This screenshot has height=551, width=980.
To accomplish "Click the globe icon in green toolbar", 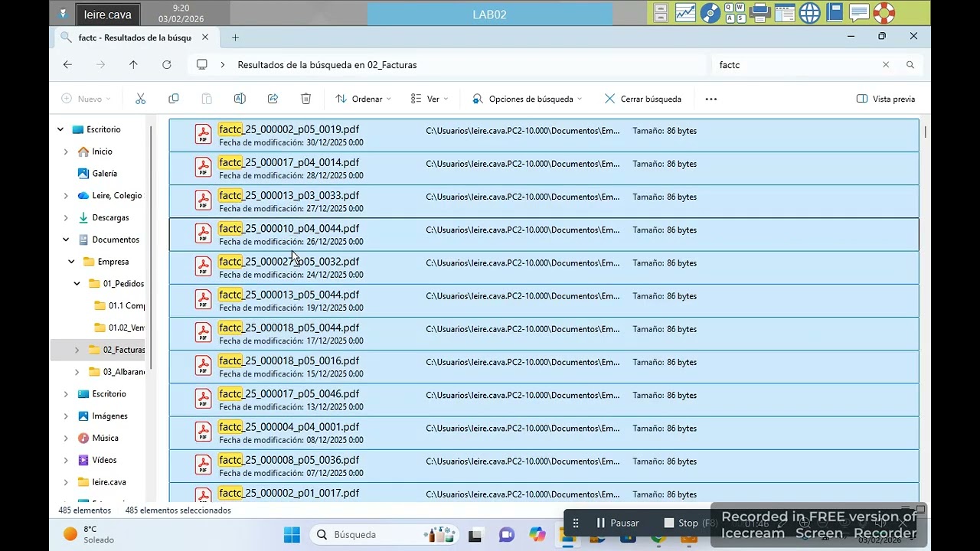I will pos(809,13).
